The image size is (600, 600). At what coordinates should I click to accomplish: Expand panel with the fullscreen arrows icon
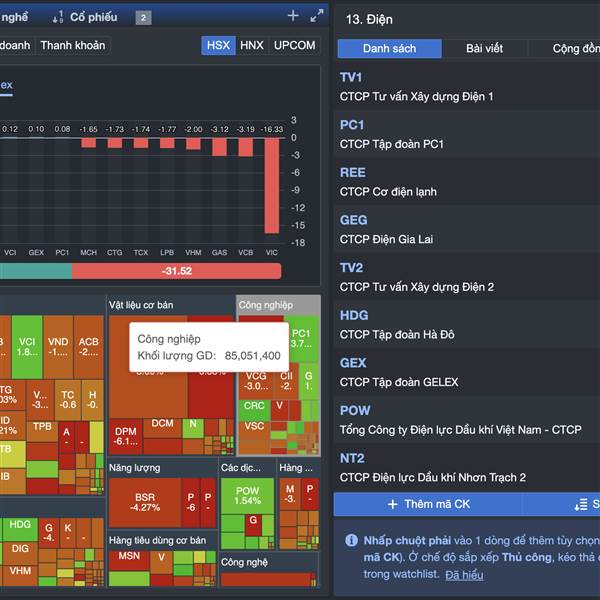tap(316, 16)
